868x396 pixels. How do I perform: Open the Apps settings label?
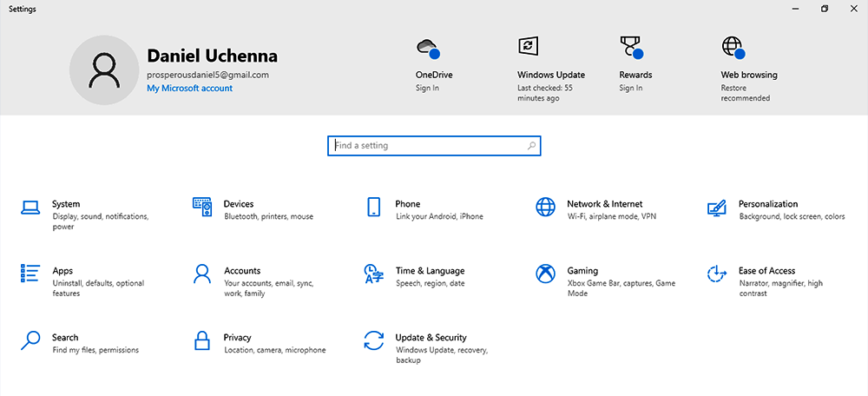click(62, 271)
